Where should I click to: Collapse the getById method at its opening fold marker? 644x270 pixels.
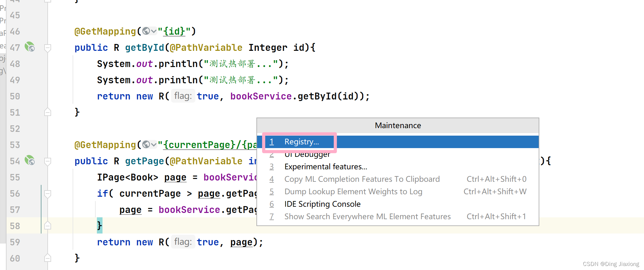click(x=48, y=48)
